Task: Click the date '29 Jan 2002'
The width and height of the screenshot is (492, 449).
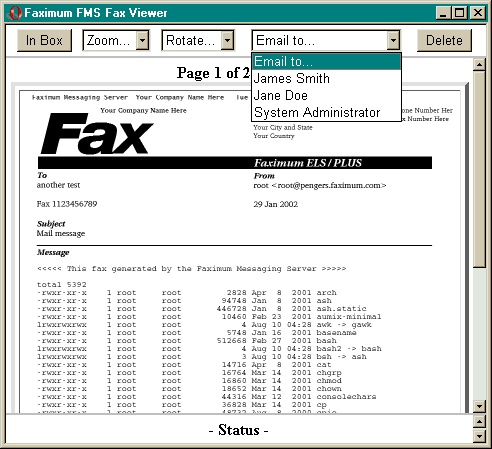Action: click(x=275, y=204)
